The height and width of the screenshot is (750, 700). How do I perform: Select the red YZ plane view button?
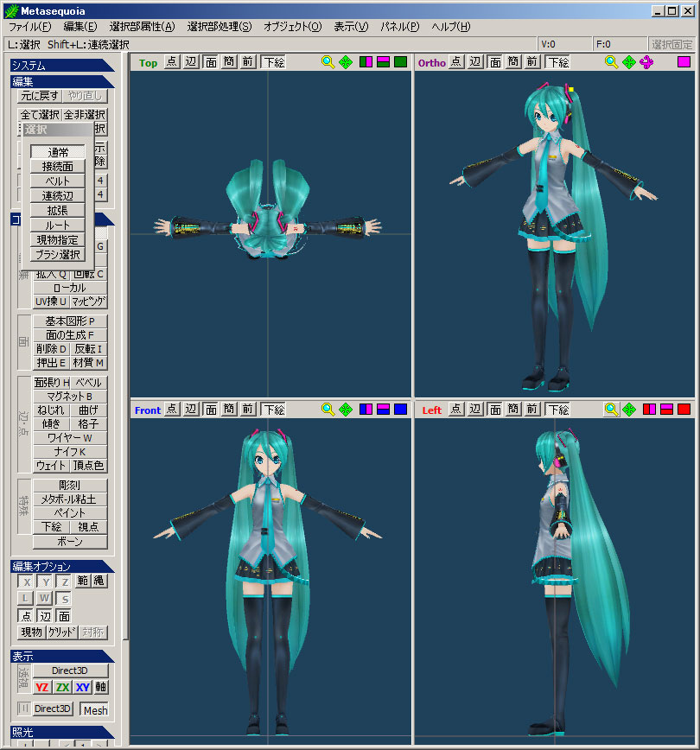pyautogui.click(x=41, y=688)
